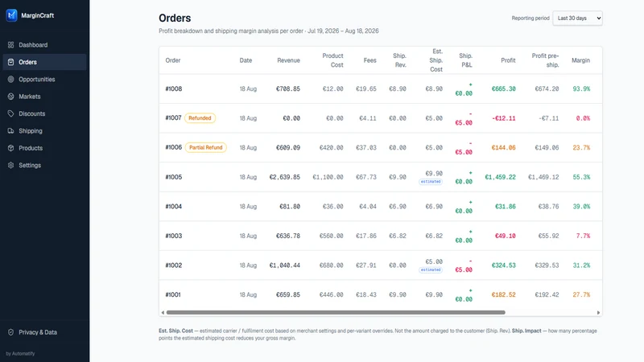Click the Shipping truck icon in sidebar
Image resolution: width=644 pixels, height=362 pixels.
(10, 131)
